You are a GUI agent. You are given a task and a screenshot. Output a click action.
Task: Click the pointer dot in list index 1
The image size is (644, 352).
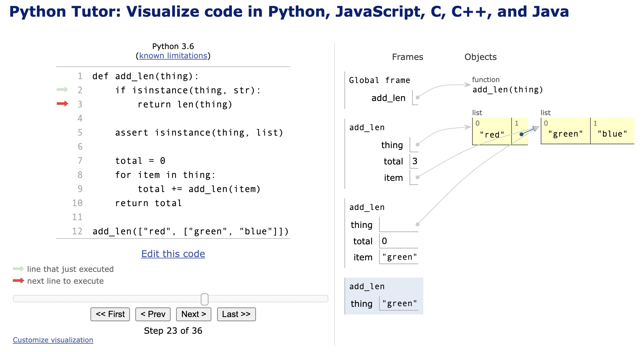[521, 134]
